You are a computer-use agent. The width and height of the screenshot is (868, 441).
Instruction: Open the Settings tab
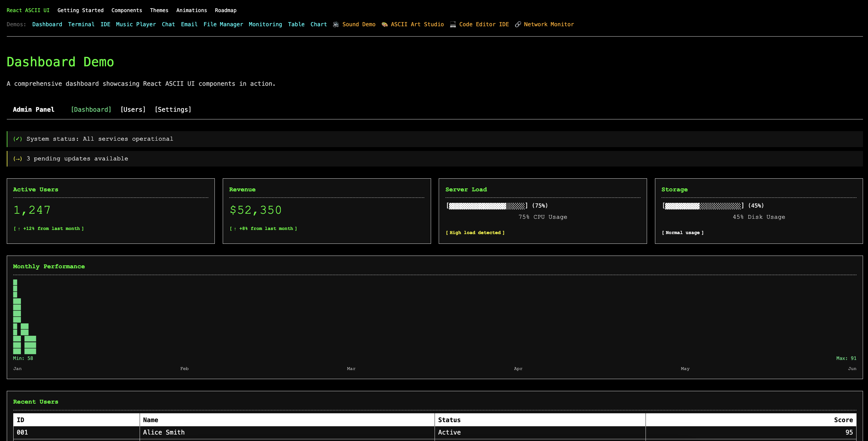(x=173, y=109)
